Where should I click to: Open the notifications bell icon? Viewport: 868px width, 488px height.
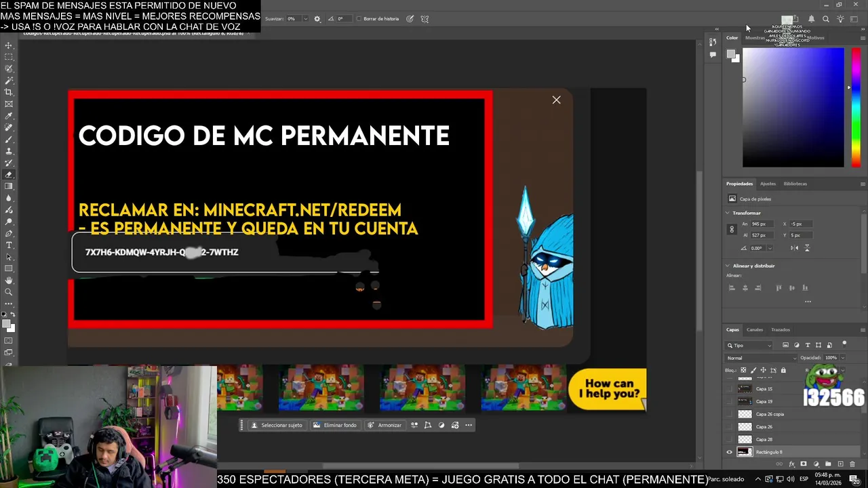click(811, 19)
